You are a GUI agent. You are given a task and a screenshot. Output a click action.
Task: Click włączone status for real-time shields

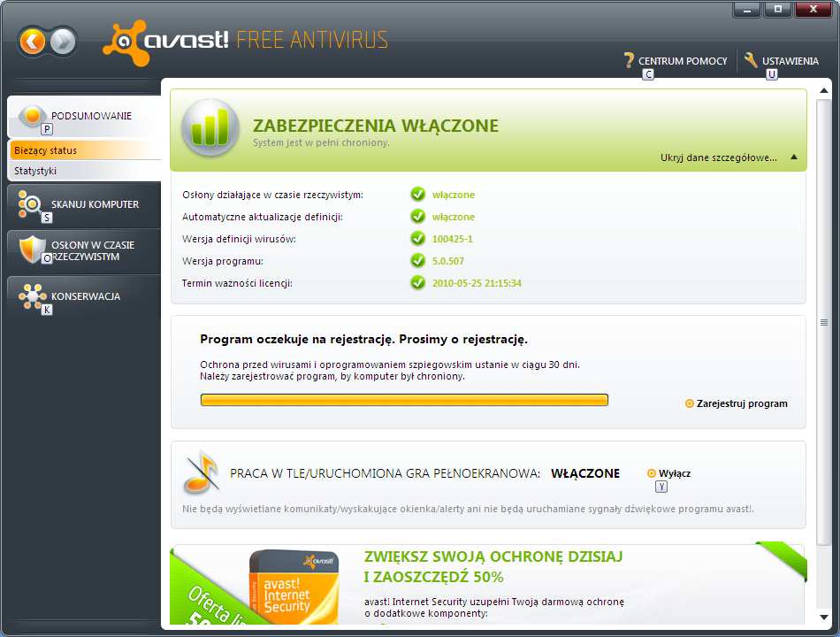pyautogui.click(x=454, y=195)
